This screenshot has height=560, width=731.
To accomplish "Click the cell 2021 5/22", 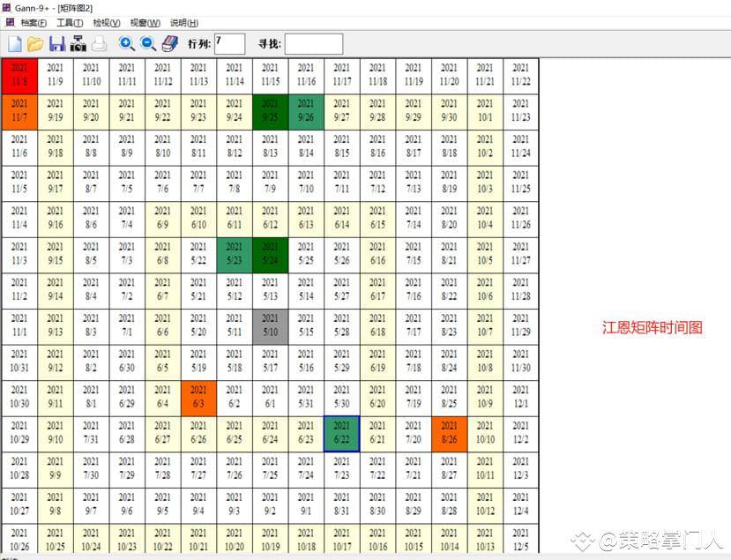I will click(x=198, y=256).
